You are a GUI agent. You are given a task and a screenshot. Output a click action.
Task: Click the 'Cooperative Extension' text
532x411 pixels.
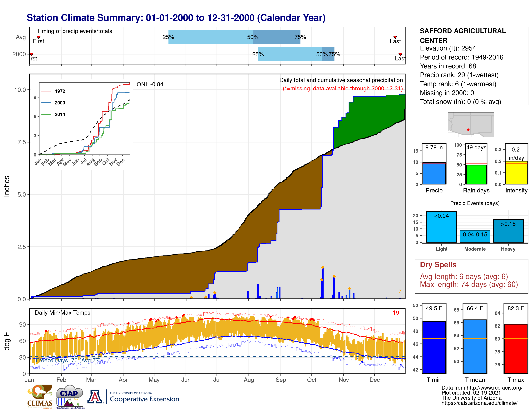[144, 399]
